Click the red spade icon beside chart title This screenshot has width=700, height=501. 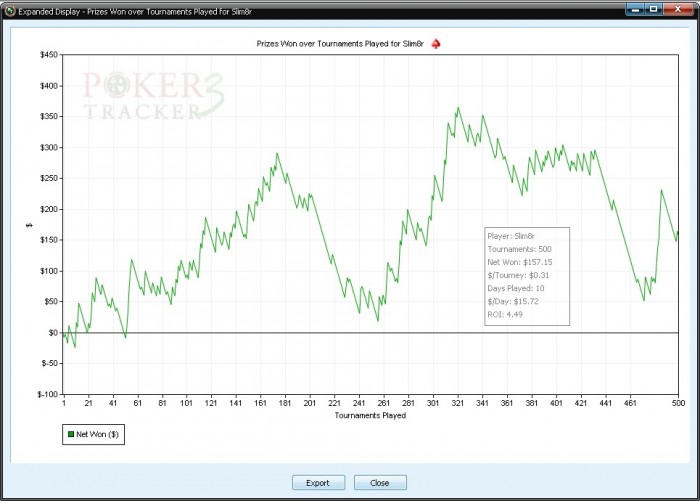pyautogui.click(x=436, y=44)
